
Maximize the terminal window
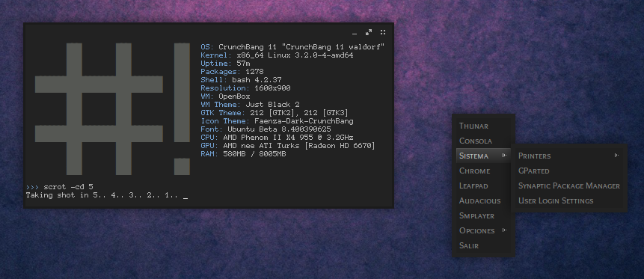click(369, 32)
